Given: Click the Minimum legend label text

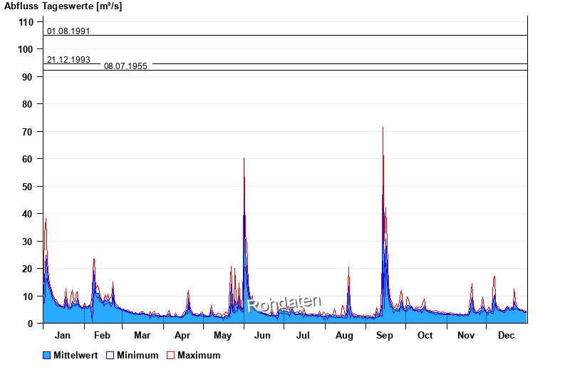Looking at the screenshot, I should tap(138, 355).
